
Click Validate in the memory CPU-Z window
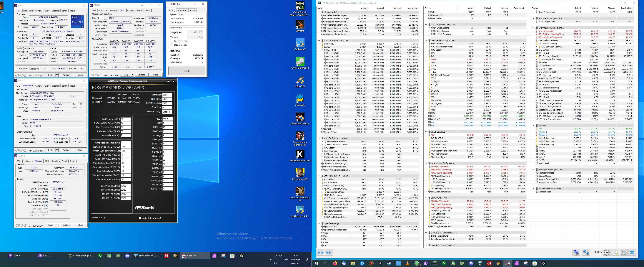coord(66,225)
